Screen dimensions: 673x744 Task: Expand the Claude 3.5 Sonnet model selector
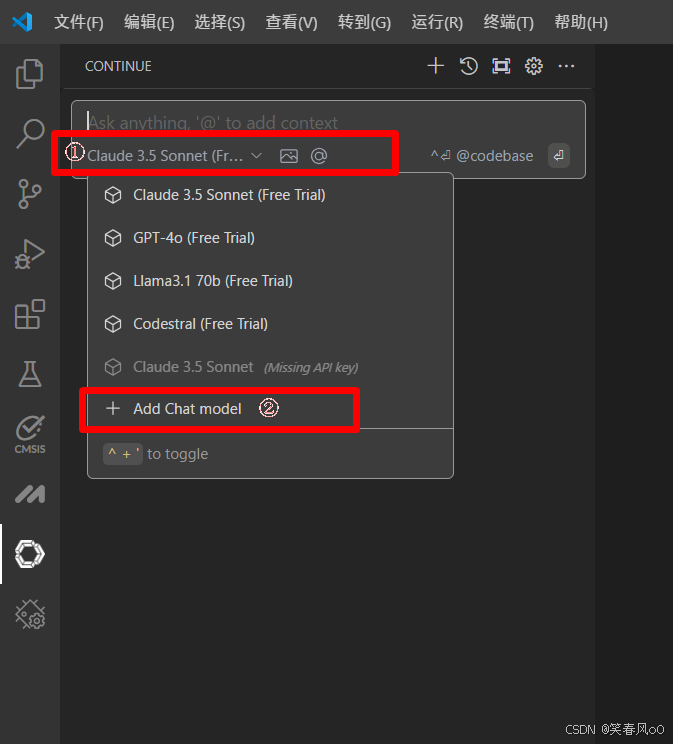click(175, 156)
